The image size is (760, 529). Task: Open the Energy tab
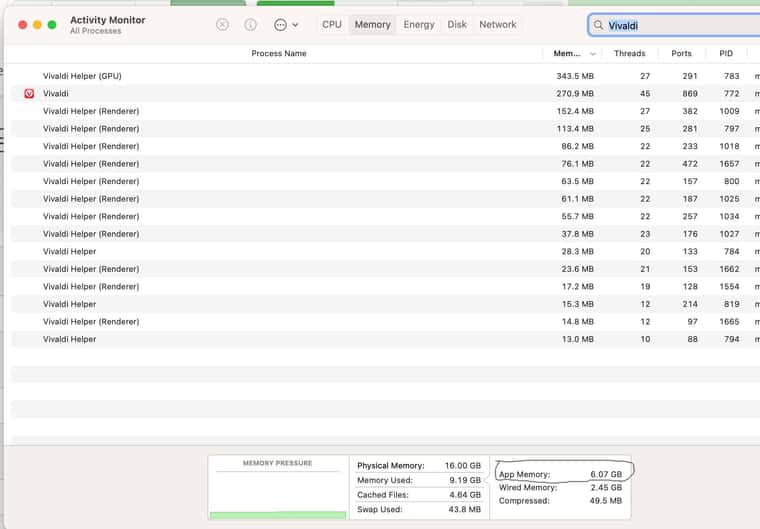[419, 24]
